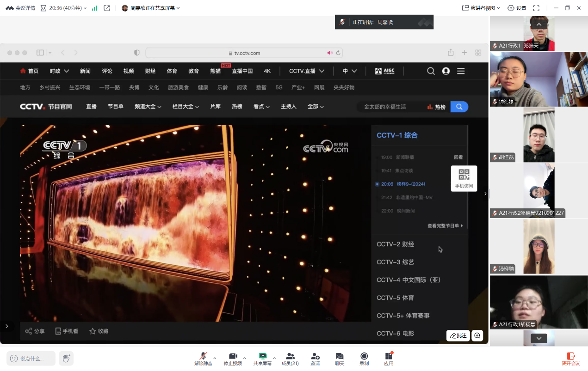Open the 直播 tab in CCTV nav
The height and width of the screenshot is (371, 588).
(91, 107)
